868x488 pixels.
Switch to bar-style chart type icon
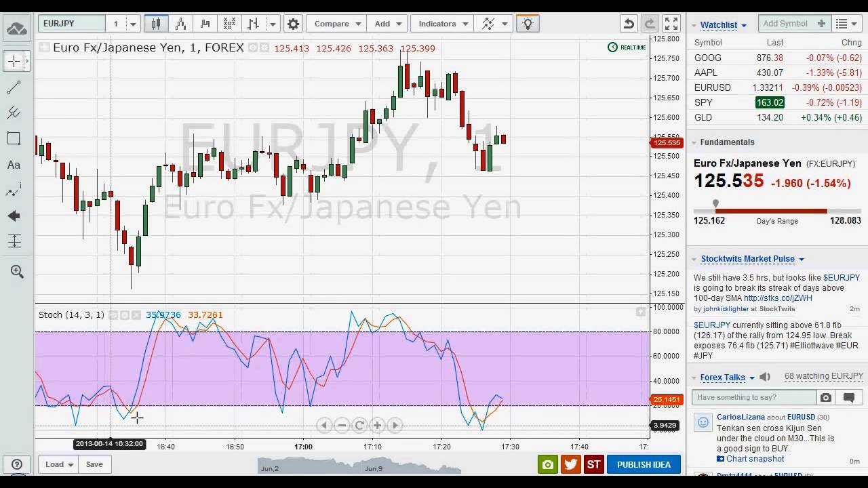pos(254,24)
